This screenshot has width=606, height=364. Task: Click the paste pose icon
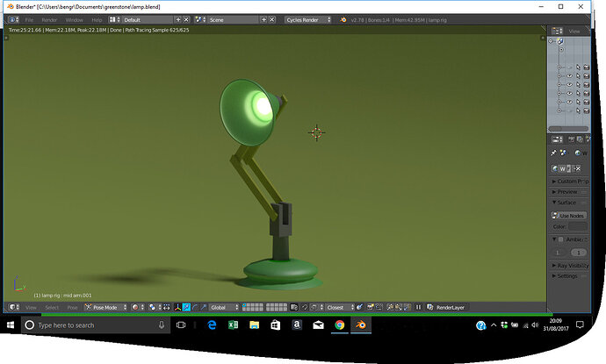coord(399,307)
